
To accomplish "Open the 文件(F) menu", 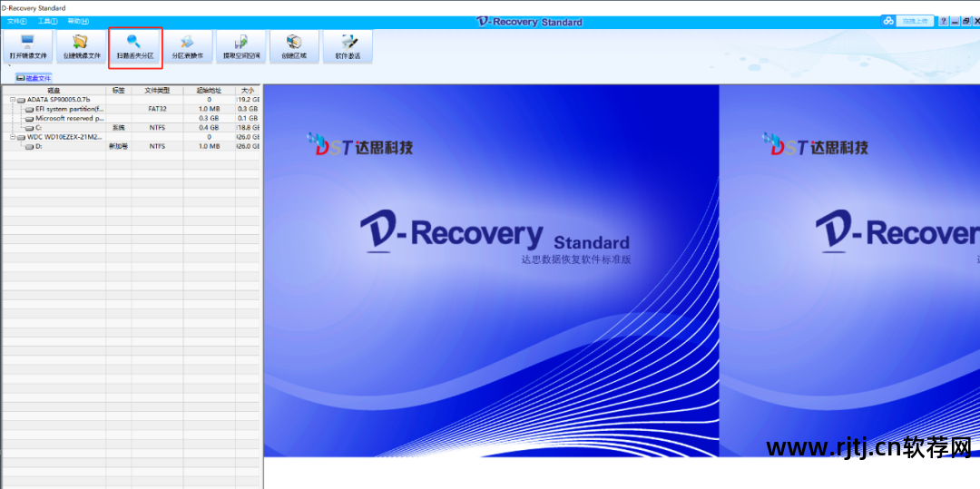I will click(x=17, y=21).
